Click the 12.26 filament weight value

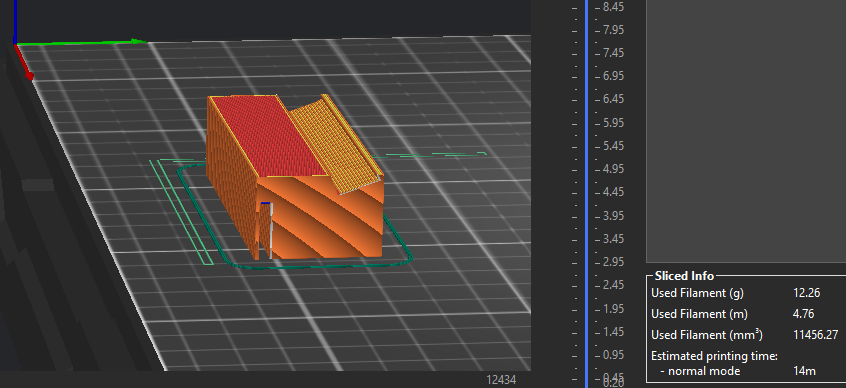tap(807, 293)
